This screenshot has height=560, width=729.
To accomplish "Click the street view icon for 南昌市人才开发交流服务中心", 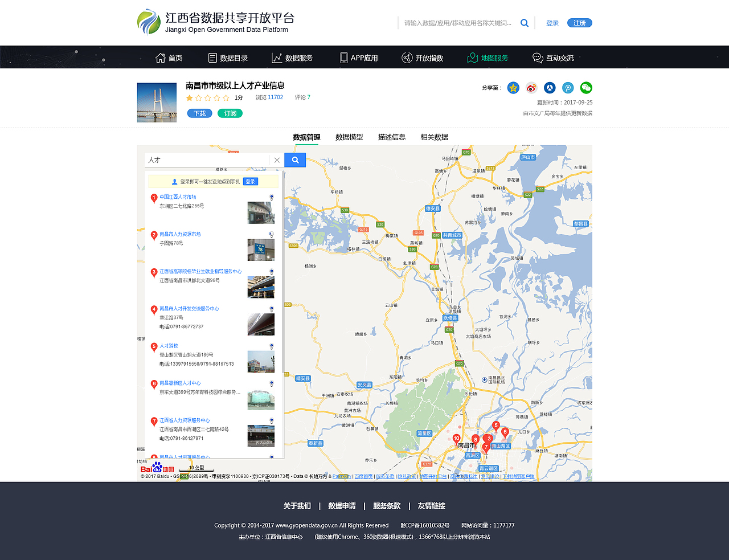I will click(272, 309).
